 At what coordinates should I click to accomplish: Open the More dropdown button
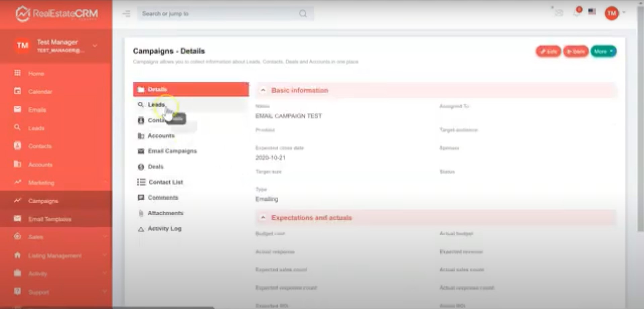pos(603,51)
